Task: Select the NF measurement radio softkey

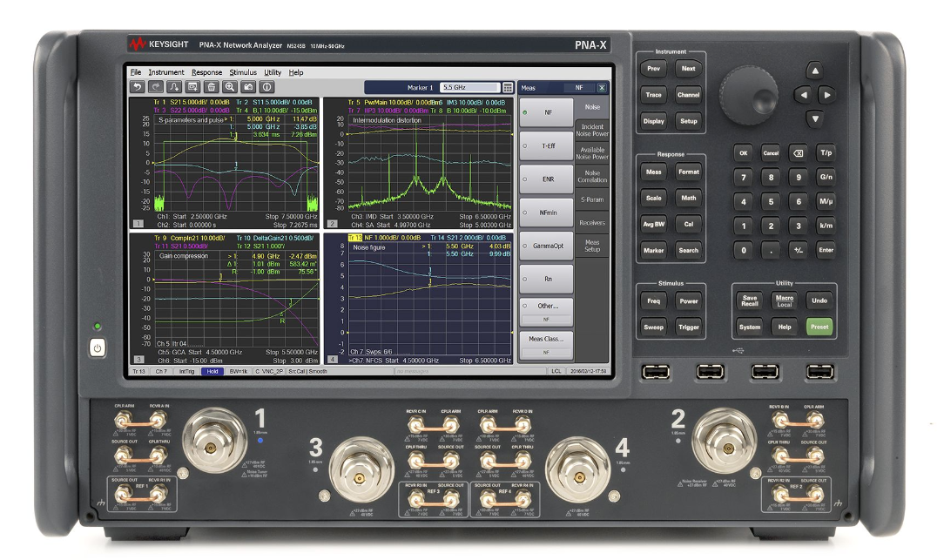Action: click(x=546, y=112)
